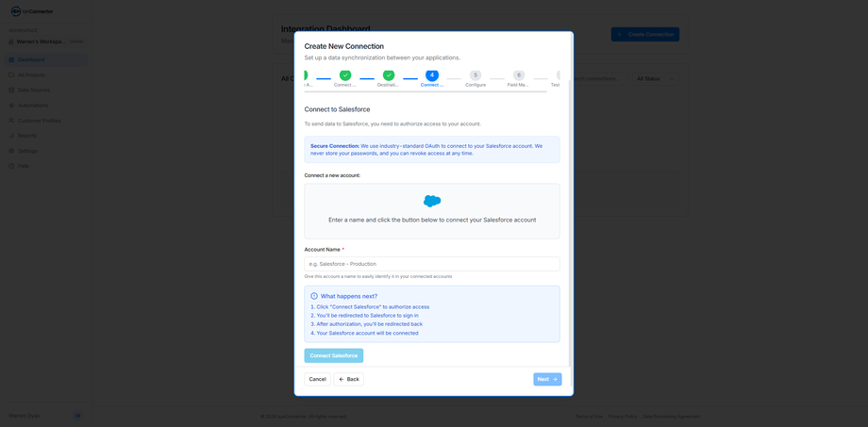Image resolution: width=868 pixels, height=427 pixels.
Task: Click completed step 2 checkmark circle
Action: point(345,75)
